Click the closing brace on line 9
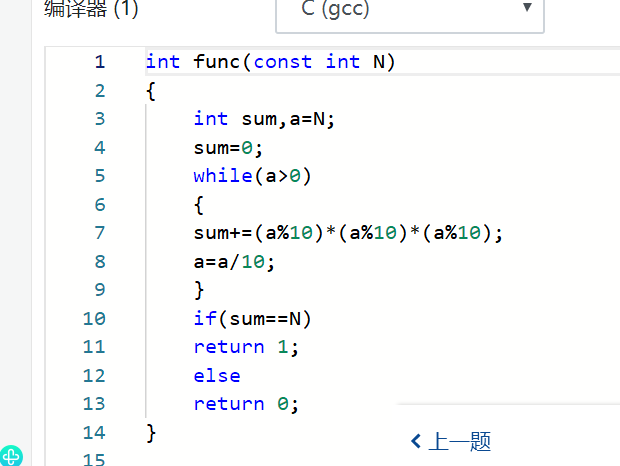The height and width of the screenshot is (466, 620). point(199,291)
